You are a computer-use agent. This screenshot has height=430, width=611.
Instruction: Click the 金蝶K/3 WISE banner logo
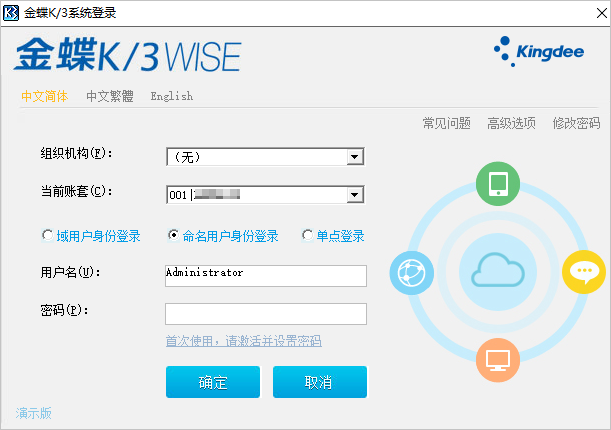[x=128, y=55]
